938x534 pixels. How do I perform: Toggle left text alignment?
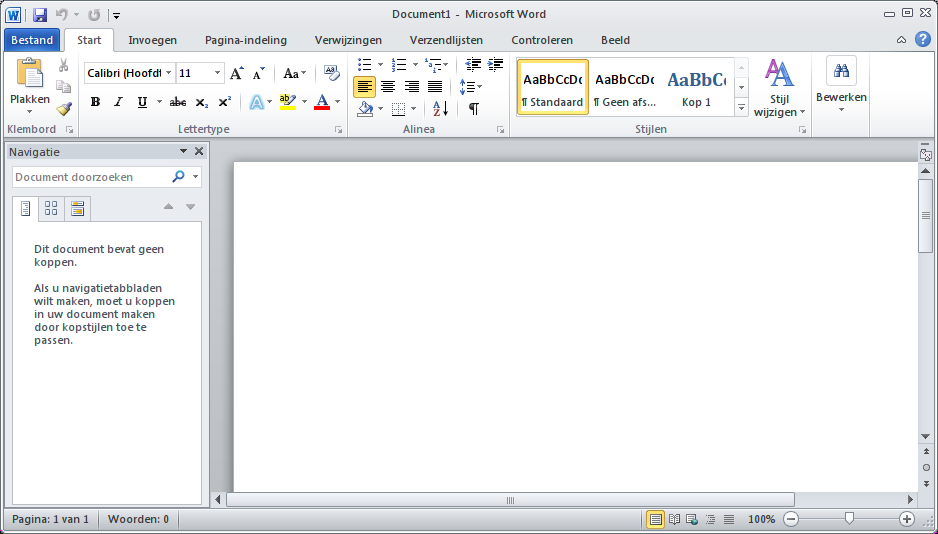click(364, 87)
